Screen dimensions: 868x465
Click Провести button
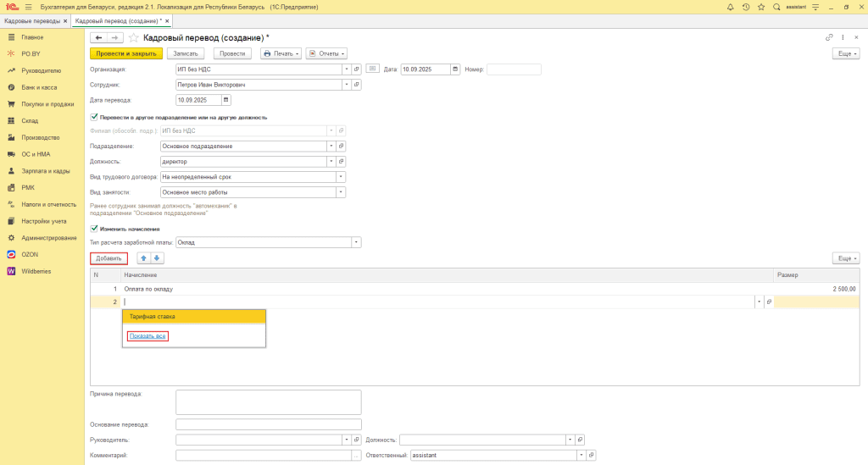tap(232, 53)
